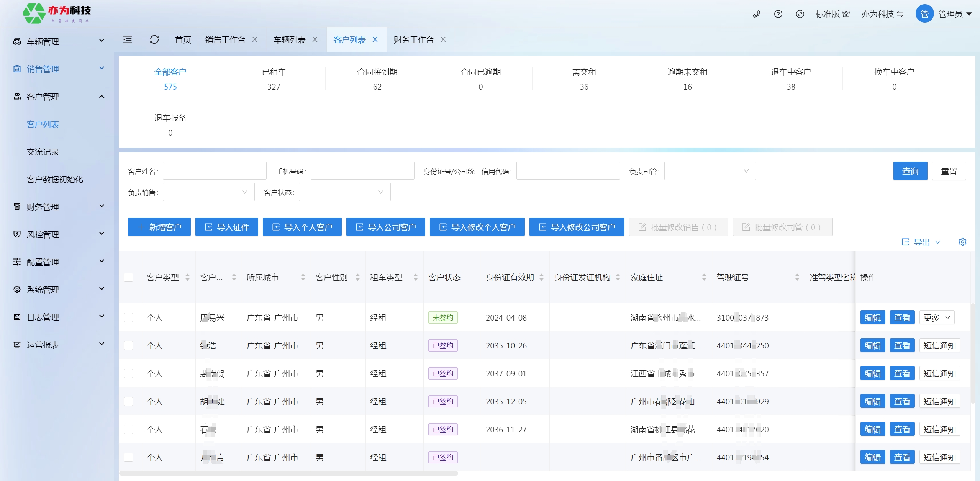Collapse sidebar using menu fold icon
This screenshot has height=481, width=980.
coord(128,39)
